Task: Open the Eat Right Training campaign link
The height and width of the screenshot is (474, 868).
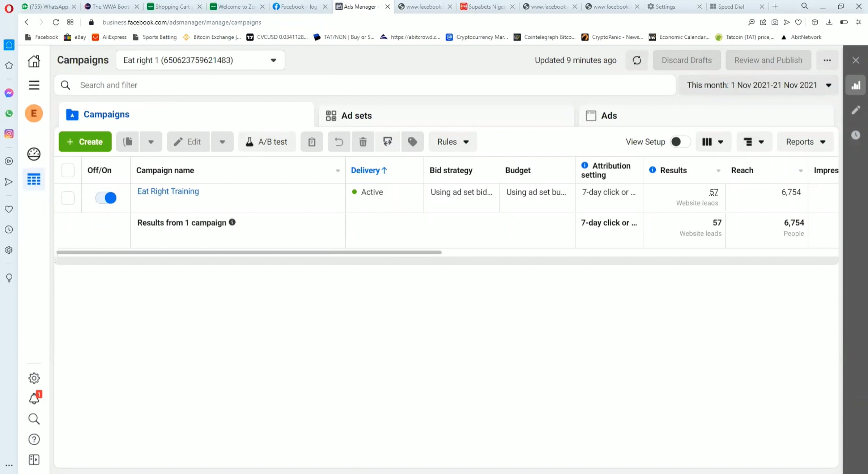Action: (x=168, y=191)
